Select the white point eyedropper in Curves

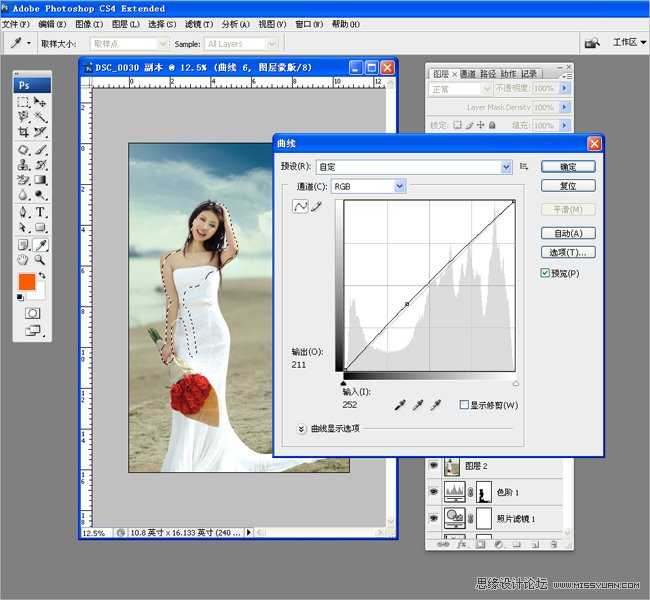click(435, 405)
